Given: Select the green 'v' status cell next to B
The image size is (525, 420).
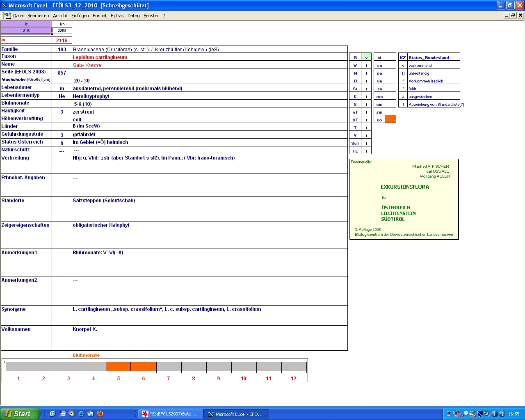Looking at the screenshot, I should click(x=366, y=57).
